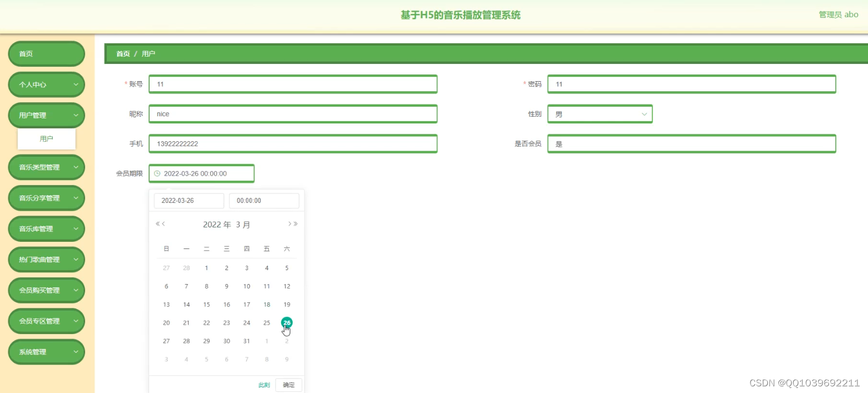Click the 密码 input field

[x=692, y=84]
